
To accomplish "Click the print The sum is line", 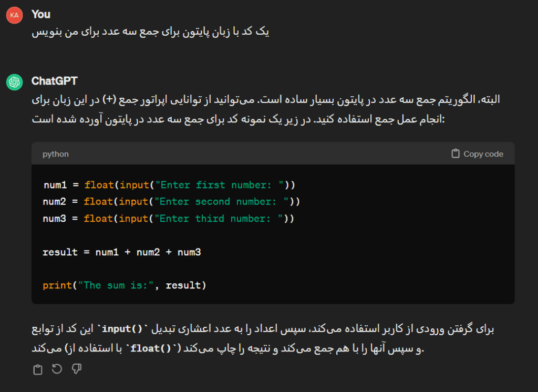I will click(125, 285).
